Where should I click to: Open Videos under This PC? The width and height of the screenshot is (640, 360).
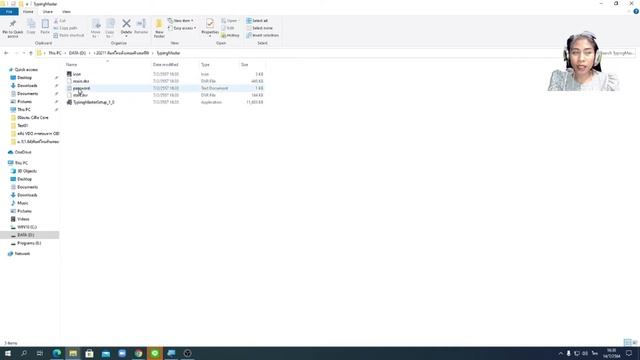[23, 219]
